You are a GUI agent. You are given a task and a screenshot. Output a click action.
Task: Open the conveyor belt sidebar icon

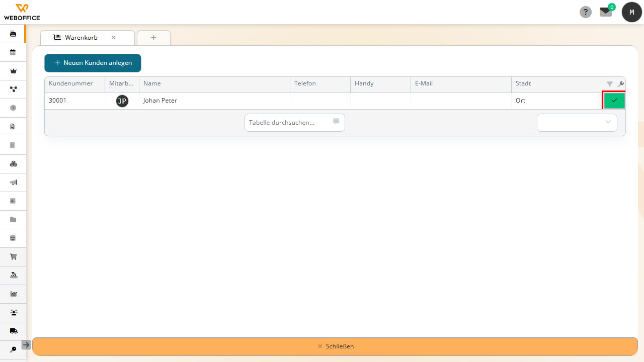(x=13, y=275)
